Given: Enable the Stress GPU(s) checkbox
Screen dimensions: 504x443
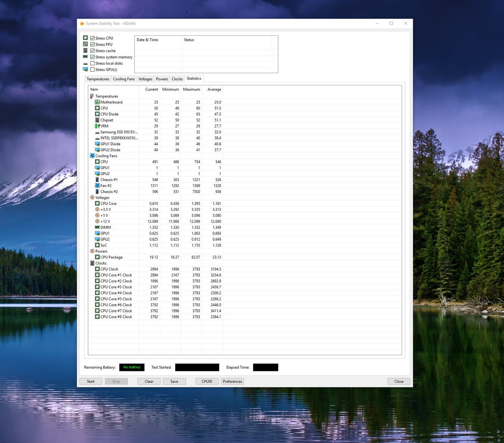Looking at the screenshot, I should (x=93, y=70).
